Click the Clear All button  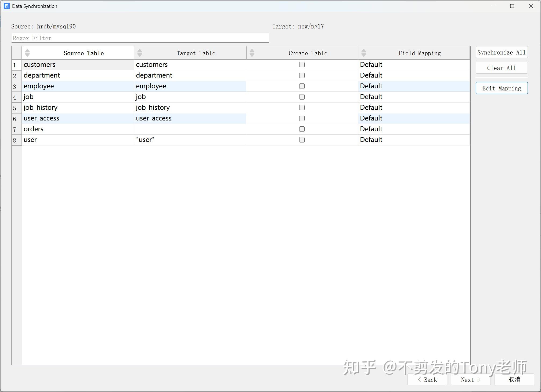tap(501, 68)
